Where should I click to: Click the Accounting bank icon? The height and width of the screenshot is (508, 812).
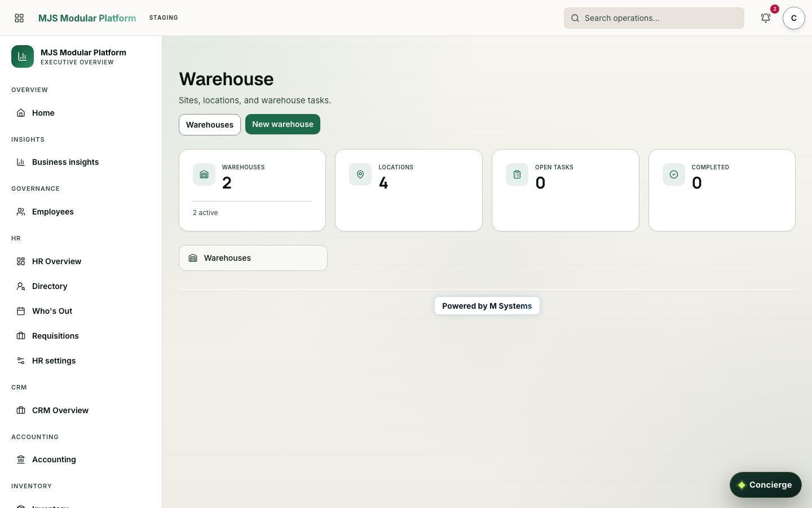21,459
